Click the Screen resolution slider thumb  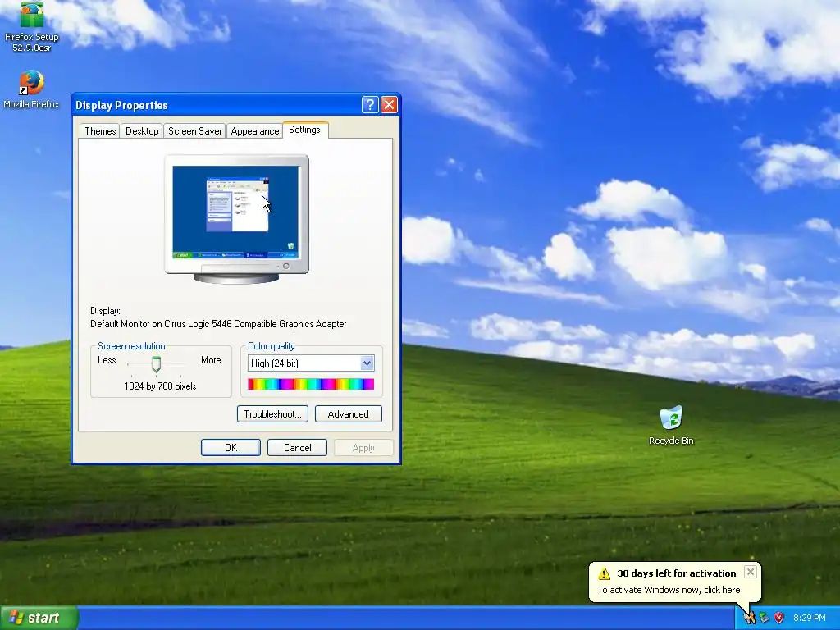click(x=156, y=363)
